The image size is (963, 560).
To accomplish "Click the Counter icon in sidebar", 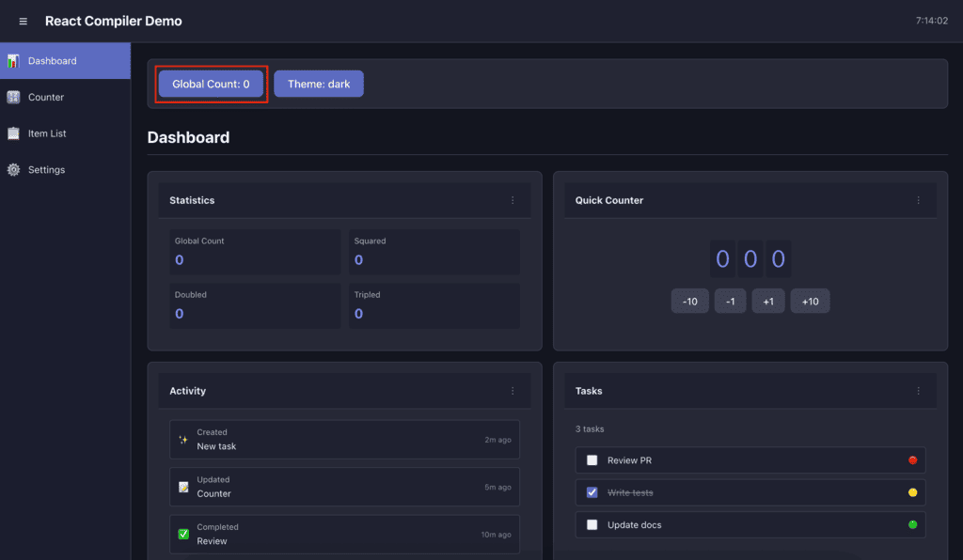I will click(13, 98).
